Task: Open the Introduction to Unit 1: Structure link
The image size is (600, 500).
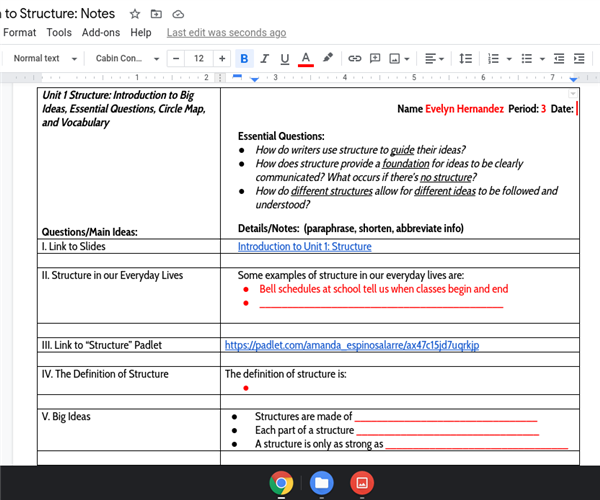Action: tap(305, 246)
